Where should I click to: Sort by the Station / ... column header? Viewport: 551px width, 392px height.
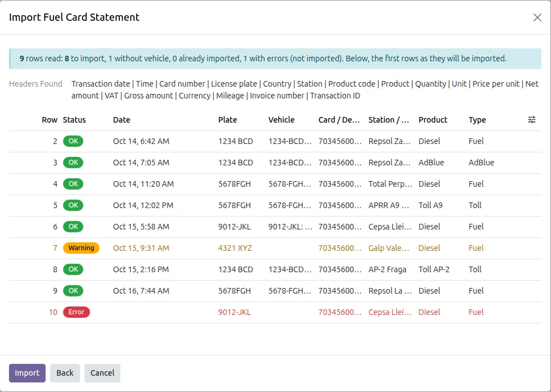(x=389, y=120)
